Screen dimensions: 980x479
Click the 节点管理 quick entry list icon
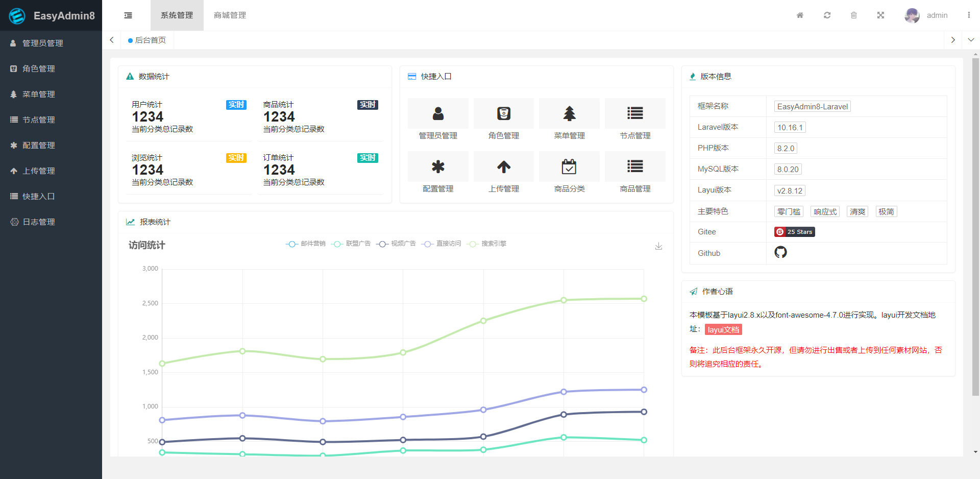click(x=635, y=113)
